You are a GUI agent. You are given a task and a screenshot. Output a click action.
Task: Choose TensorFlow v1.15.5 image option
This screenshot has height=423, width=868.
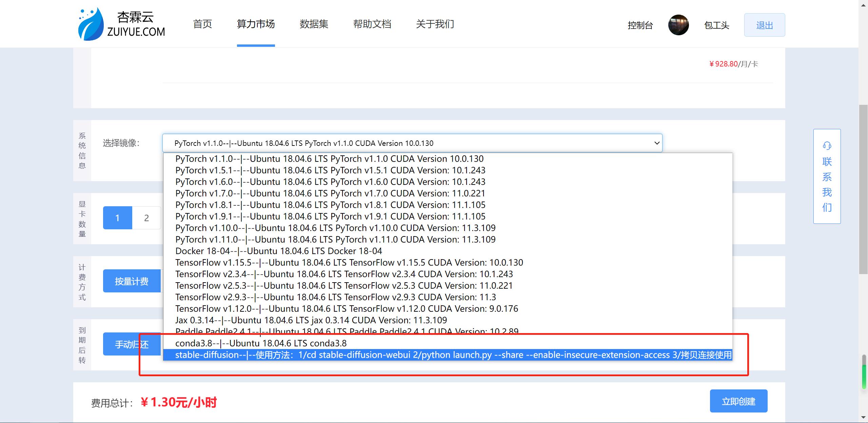(x=448, y=263)
